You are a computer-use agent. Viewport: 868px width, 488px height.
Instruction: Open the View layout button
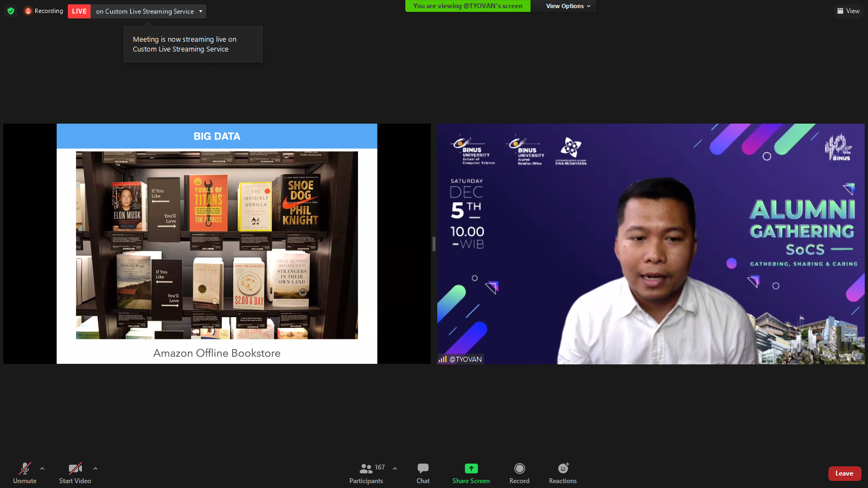[848, 11]
